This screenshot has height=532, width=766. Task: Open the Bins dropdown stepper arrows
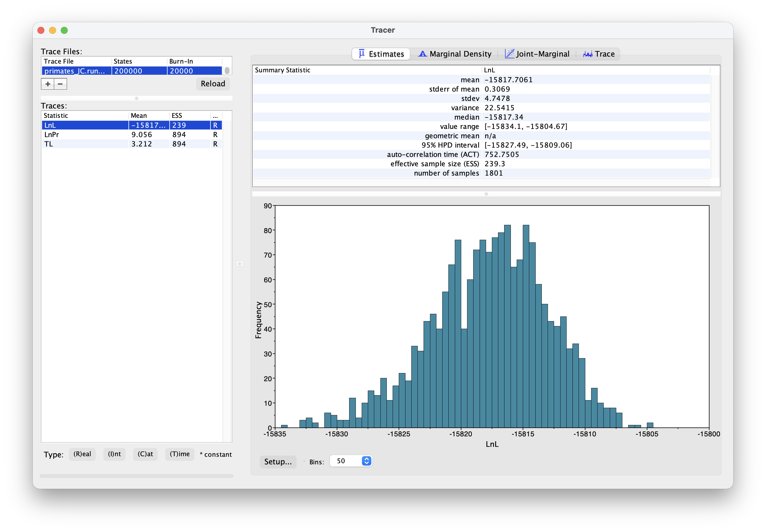(x=366, y=461)
